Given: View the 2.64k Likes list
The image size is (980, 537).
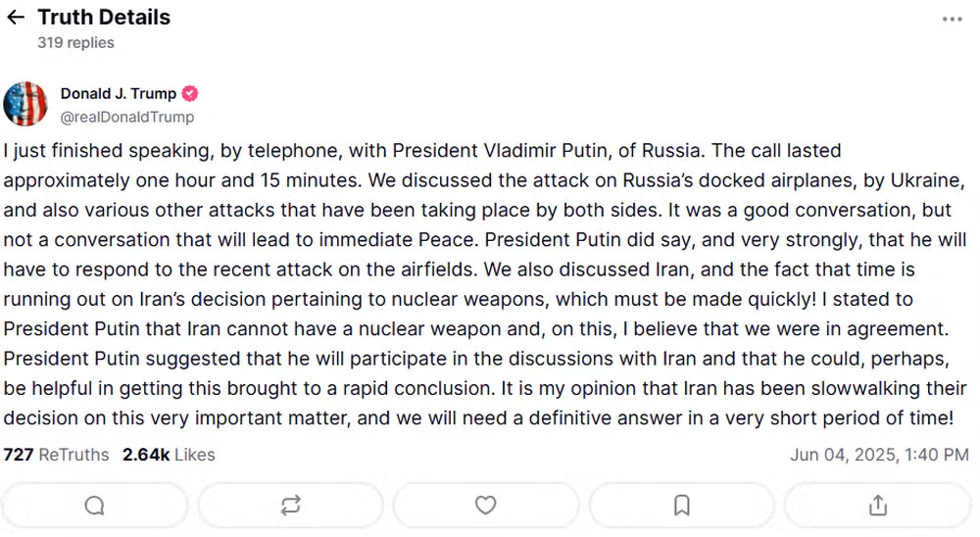Looking at the screenshot, I should click(169, 455).
